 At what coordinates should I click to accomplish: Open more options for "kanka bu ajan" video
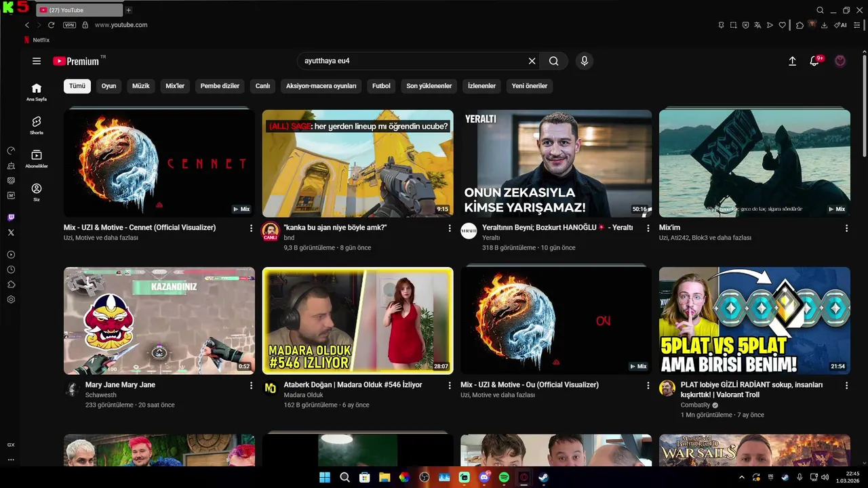pyautogui.click(x=450, y=228)
